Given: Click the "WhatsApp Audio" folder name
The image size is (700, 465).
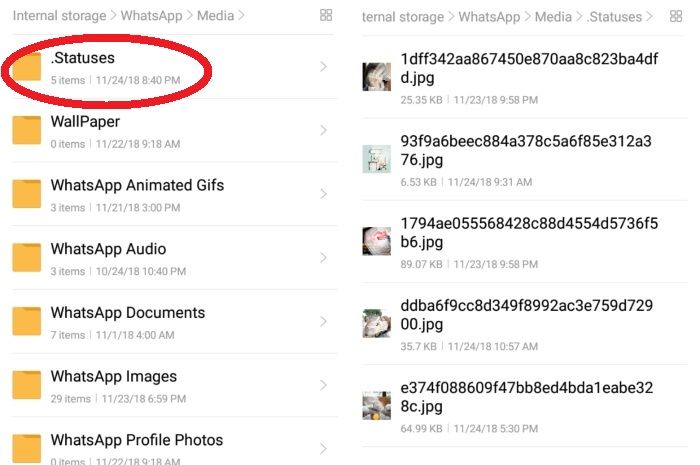Looking at the screenshot, I should pyautogui.click(x=108, y=249).
